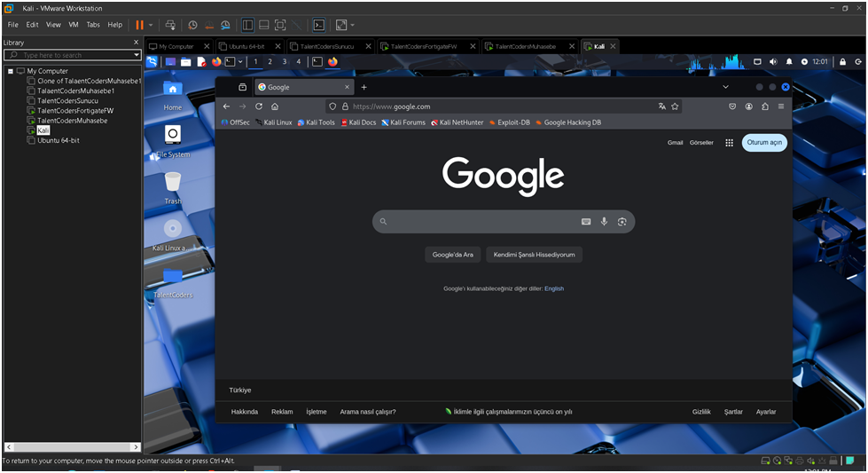Screen dimensions: 868x473
Task: Click the translate page icon in the address bar
Action: coord(662,106)
